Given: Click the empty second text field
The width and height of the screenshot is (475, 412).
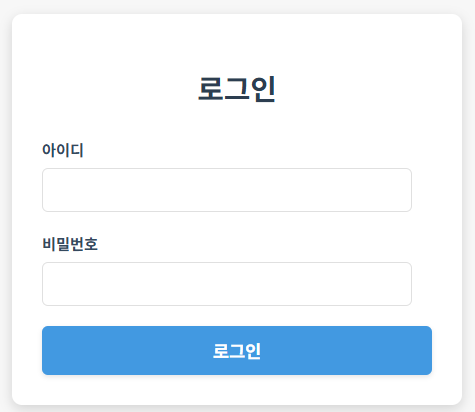Looking at the screenshot, I should tap(227, 284).
